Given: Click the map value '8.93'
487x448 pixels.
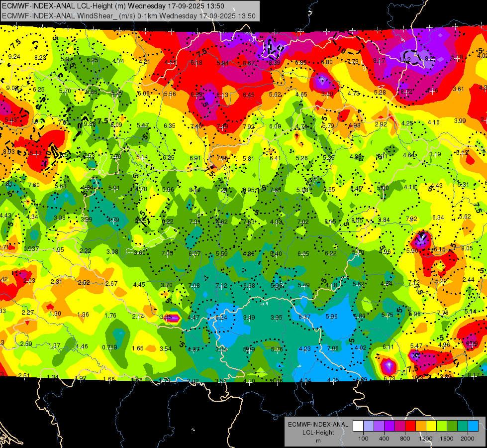Looking at the screenshot, I should coord(8,152).
